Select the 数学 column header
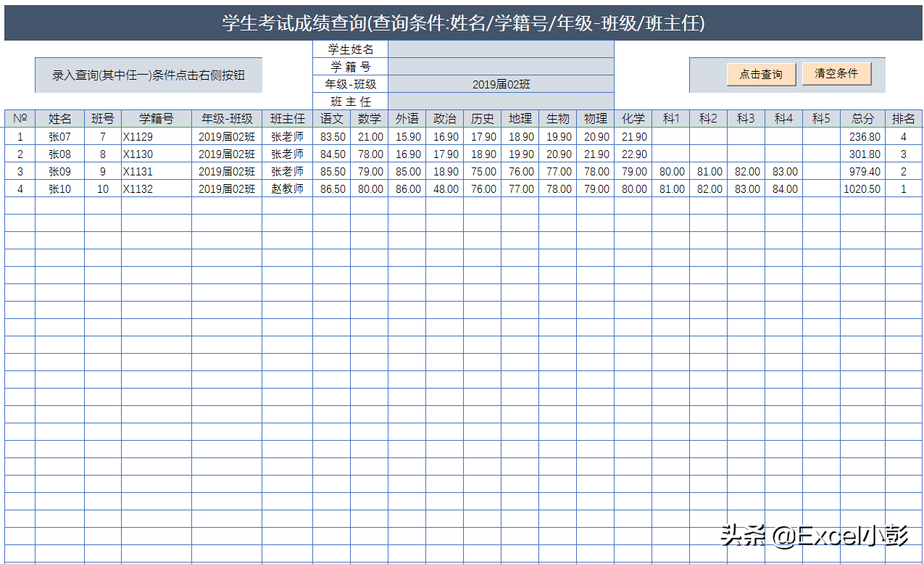Screen dimensions: 924x564 point(370,119)
